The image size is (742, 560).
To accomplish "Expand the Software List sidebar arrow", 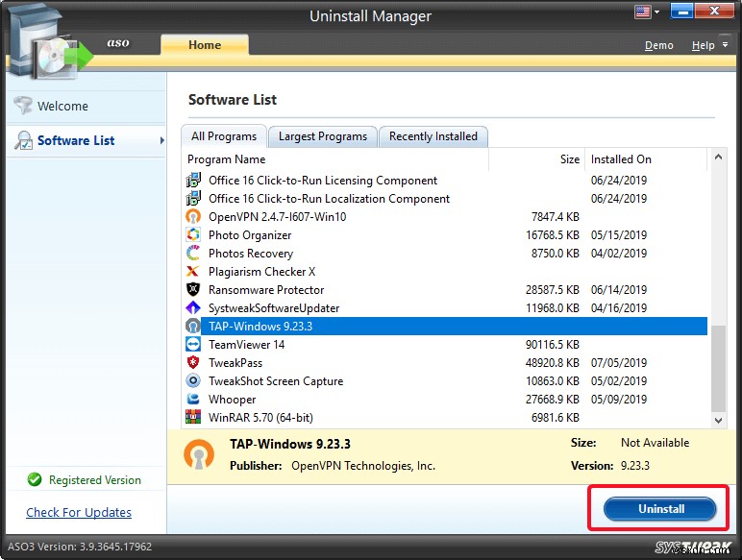I will tap(161, 140).
